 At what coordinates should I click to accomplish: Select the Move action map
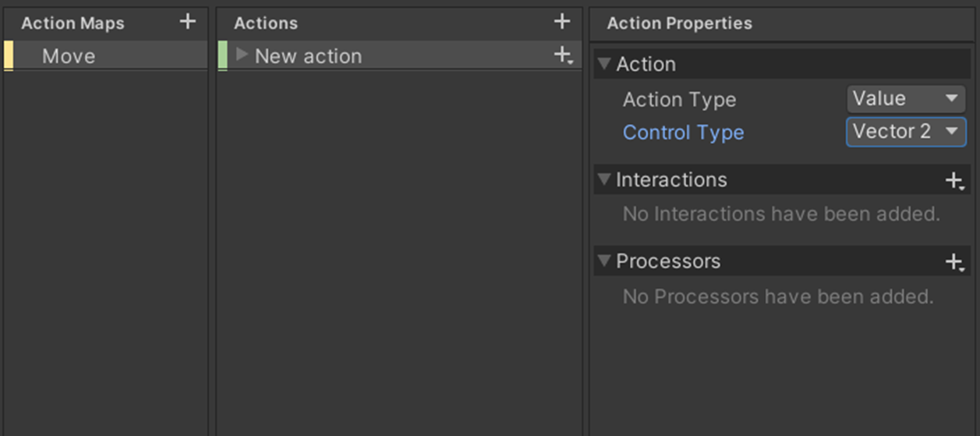[69, 56]
